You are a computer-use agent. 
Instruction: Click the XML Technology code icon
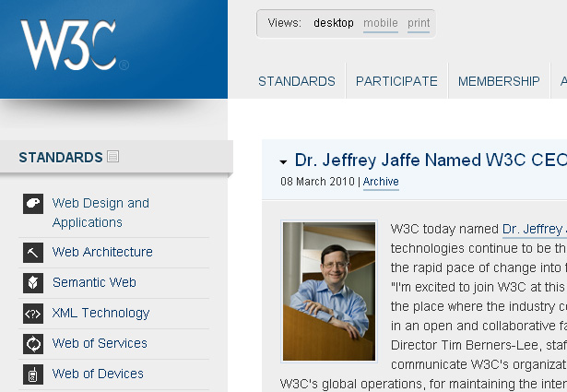[x=33, y=314]
